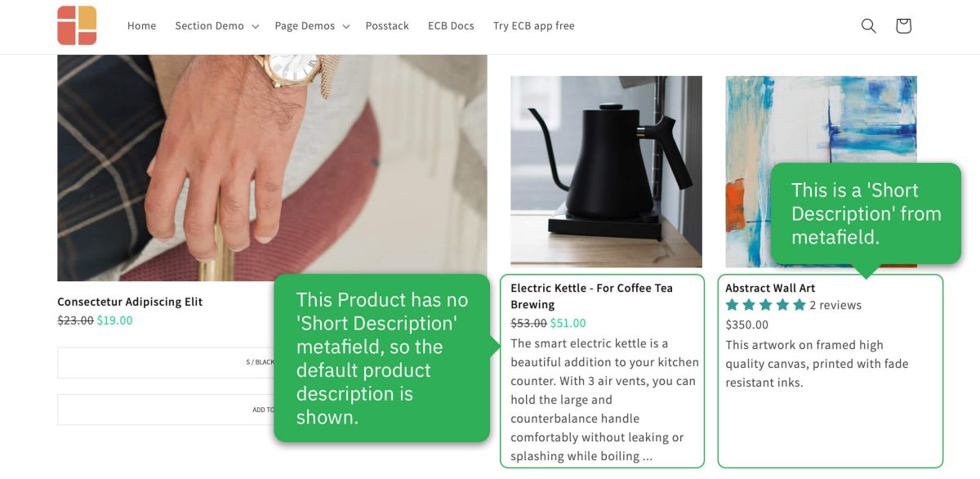Click the 2 reviews link
The image size is (980, 479).
click(835, 306)
